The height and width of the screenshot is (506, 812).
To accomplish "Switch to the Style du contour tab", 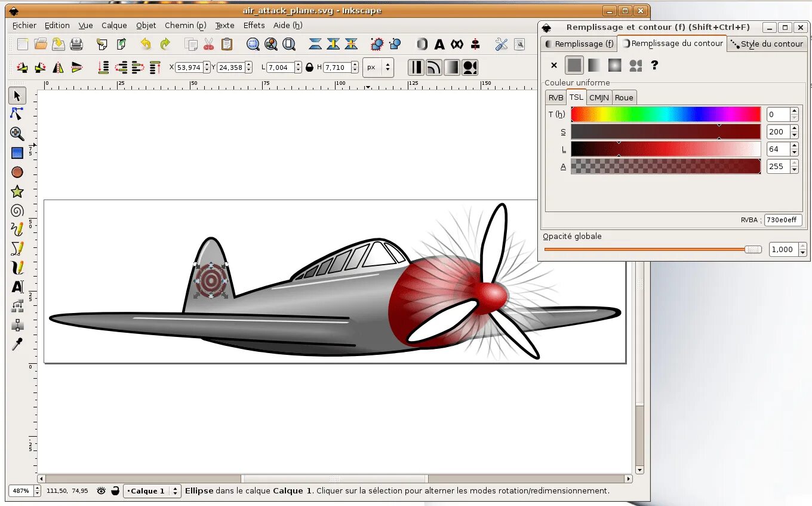I will point(767,44).
